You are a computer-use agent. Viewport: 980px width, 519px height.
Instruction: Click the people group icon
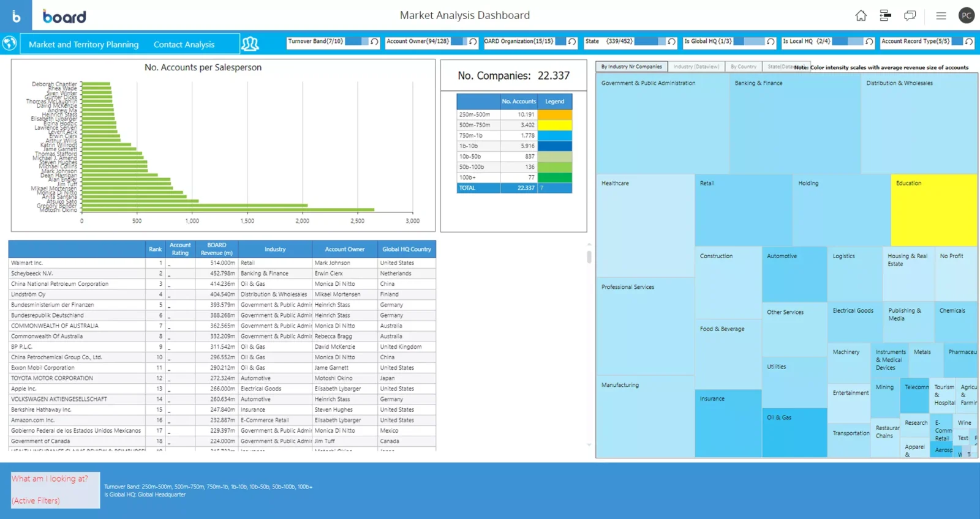(x=250, y=43)
